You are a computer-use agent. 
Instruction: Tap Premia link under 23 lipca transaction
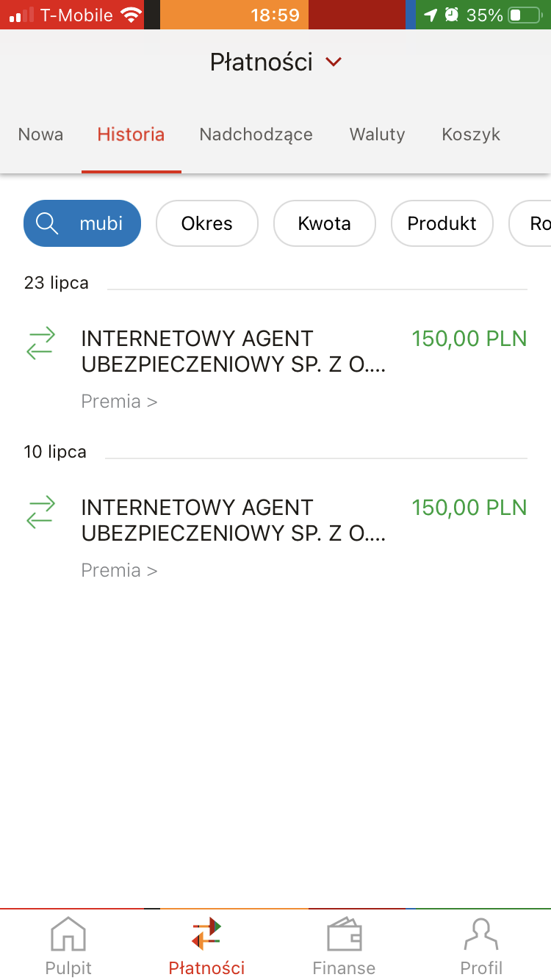coord(119,402)
